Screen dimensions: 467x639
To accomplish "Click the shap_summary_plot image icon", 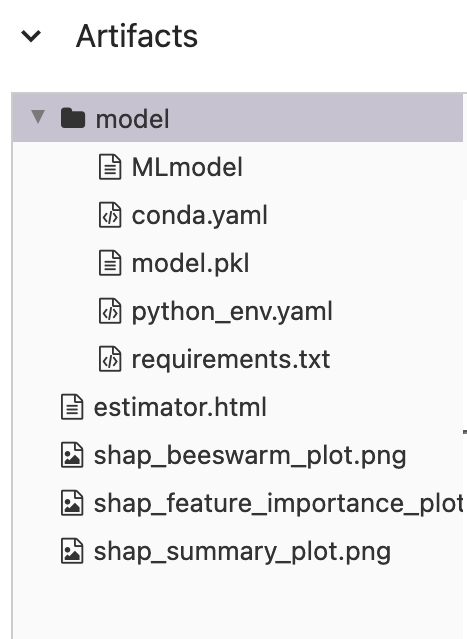I will coord(72,551).
